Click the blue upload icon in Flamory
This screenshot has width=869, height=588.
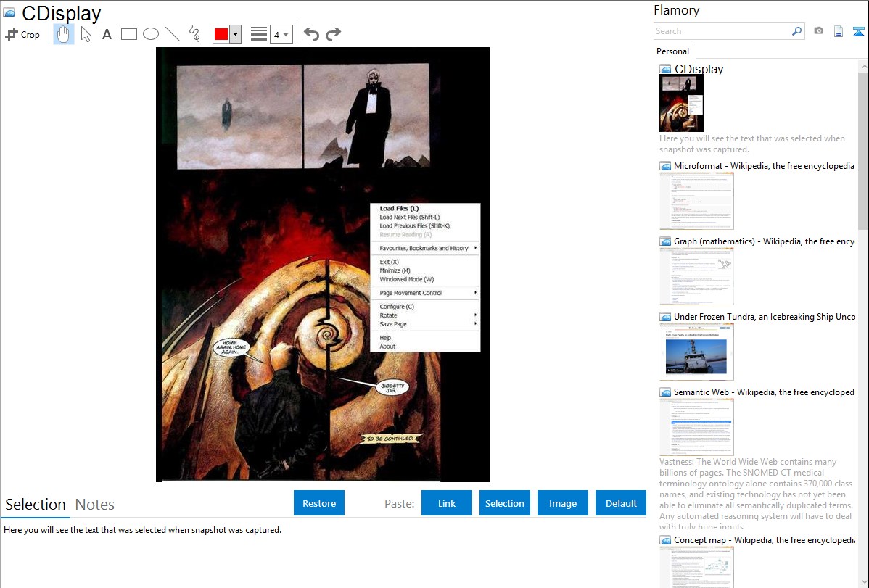click(x=858, y=31)
